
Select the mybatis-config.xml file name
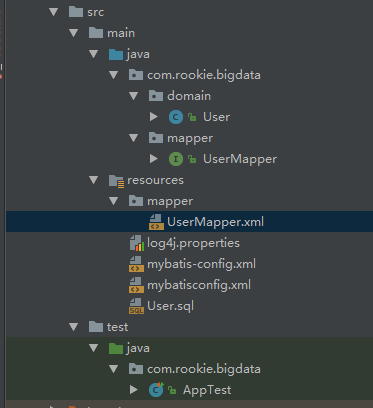tap(201, 264)
